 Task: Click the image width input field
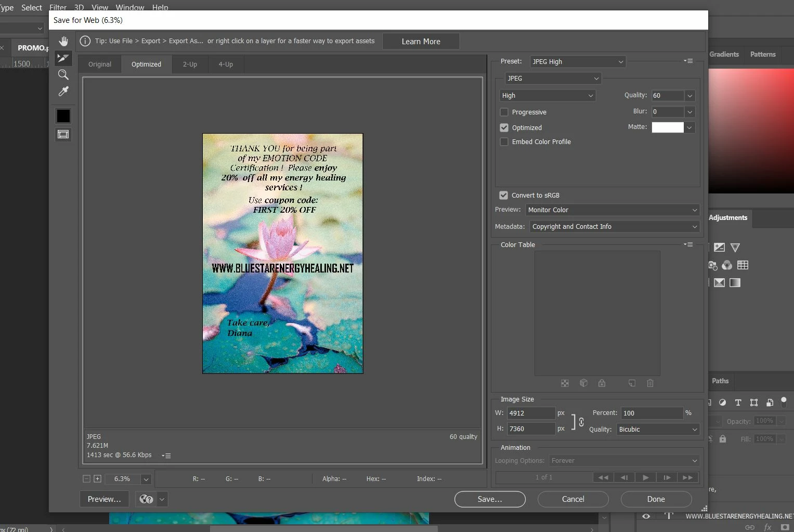point(531,413)
